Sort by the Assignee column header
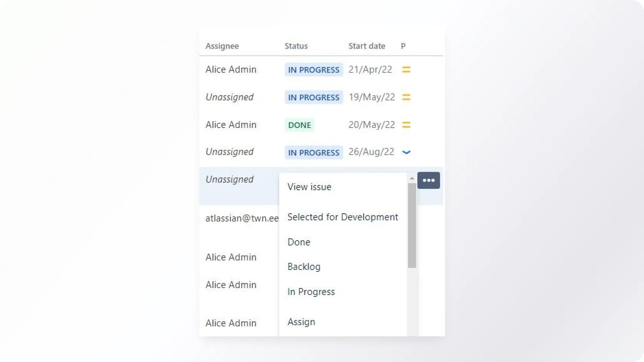 point(222,46)
